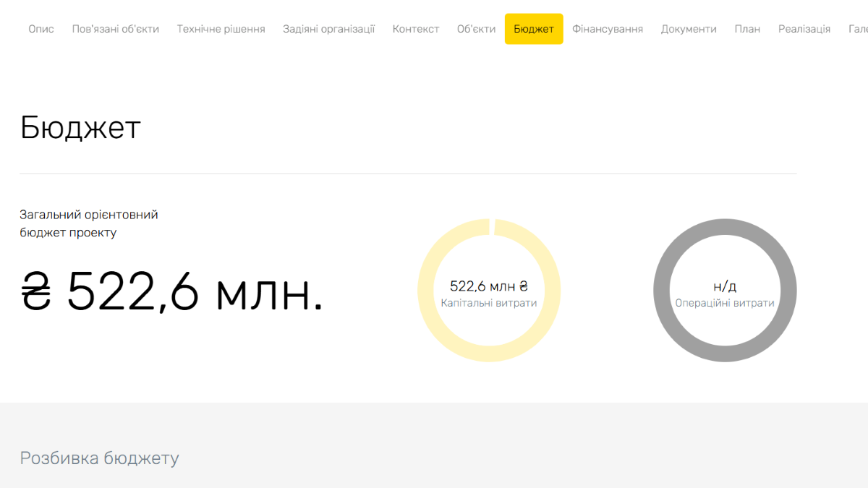Image resolution: width=868 pixels, height=488 pixels.
Task: Open the Опис tab
Action: pyautogui.click(x=41, y=29)
